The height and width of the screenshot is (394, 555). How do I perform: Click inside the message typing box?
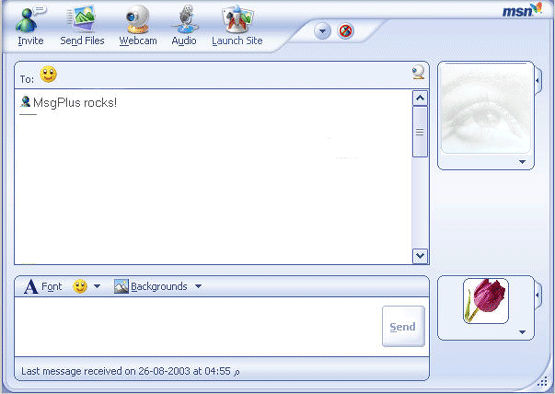coord(198,326)
